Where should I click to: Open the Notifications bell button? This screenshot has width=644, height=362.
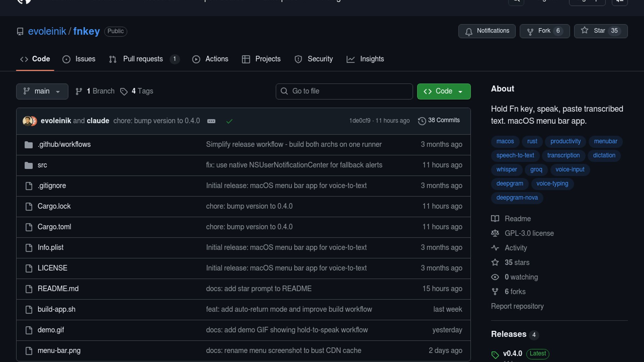coord(487,31)
